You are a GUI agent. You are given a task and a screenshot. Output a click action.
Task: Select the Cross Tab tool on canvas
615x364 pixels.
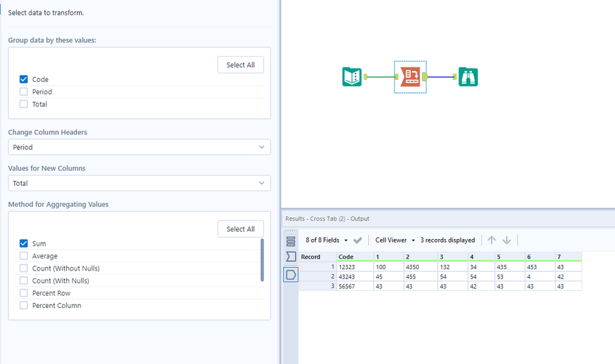(410, 76)
